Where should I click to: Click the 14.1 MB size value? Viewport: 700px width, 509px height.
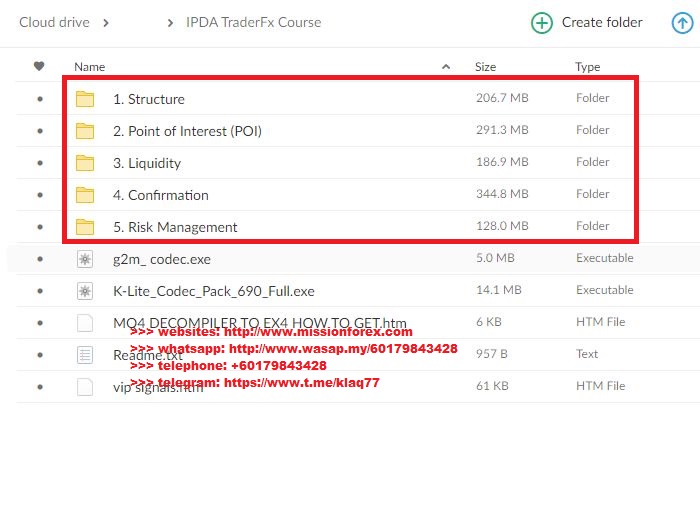[x=499, y=290]
